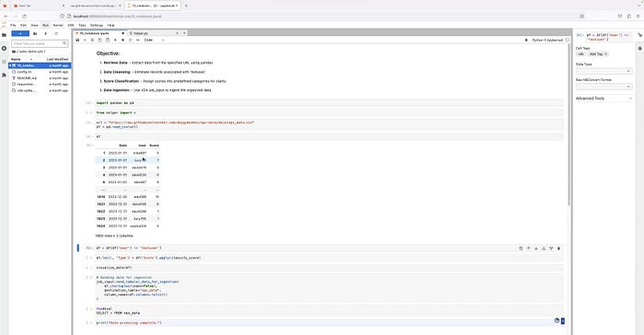The width and height of the screenshot is (644, 335).
Task: Interrupt the kernel with the stop icon
Action: (x=122, y=40)
